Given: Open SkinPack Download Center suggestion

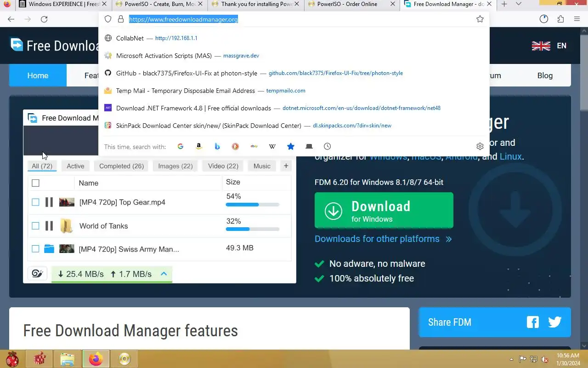Looking at the screenshot, I should pos(294,126).
